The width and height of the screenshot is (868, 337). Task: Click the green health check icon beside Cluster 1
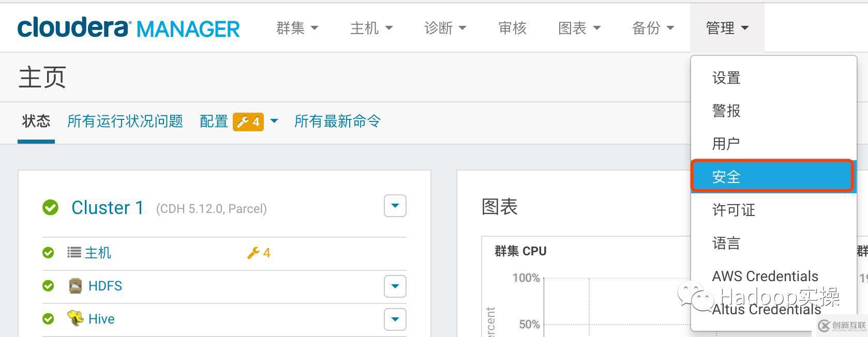tap(50, 207)
